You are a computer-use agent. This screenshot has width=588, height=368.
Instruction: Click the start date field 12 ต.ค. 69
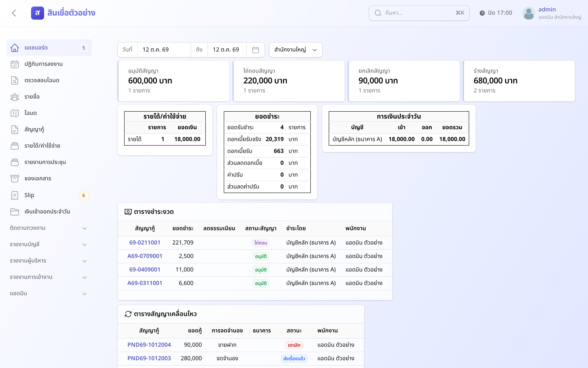[x=164, y=50]
